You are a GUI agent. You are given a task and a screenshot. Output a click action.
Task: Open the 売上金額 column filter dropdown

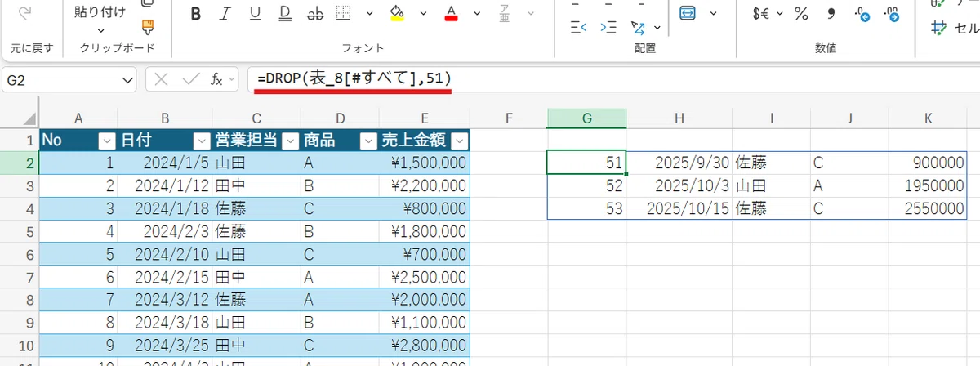tap(461, 140)
